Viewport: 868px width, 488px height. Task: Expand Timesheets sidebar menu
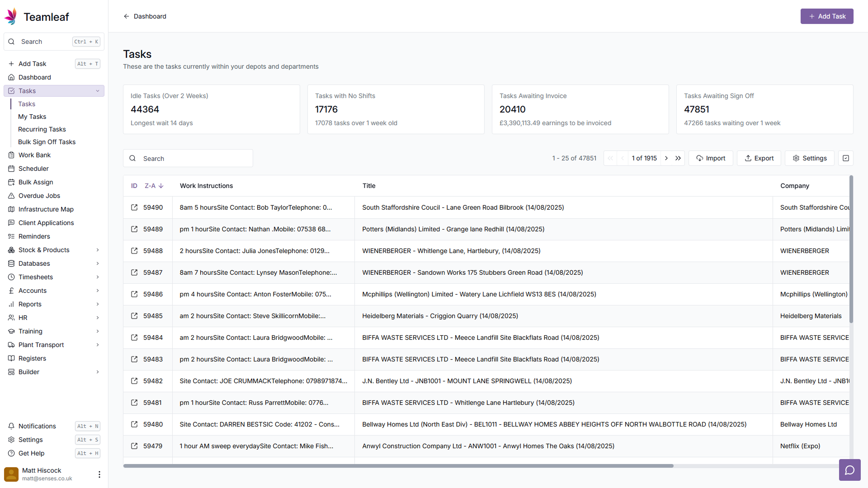tap(98, 277)
